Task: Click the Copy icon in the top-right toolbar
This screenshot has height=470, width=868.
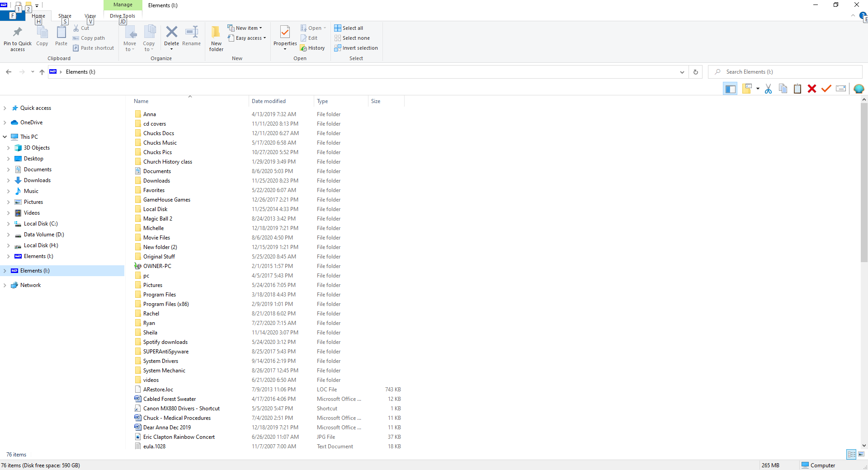Action: pyautogui.click(x=783, y=89)
